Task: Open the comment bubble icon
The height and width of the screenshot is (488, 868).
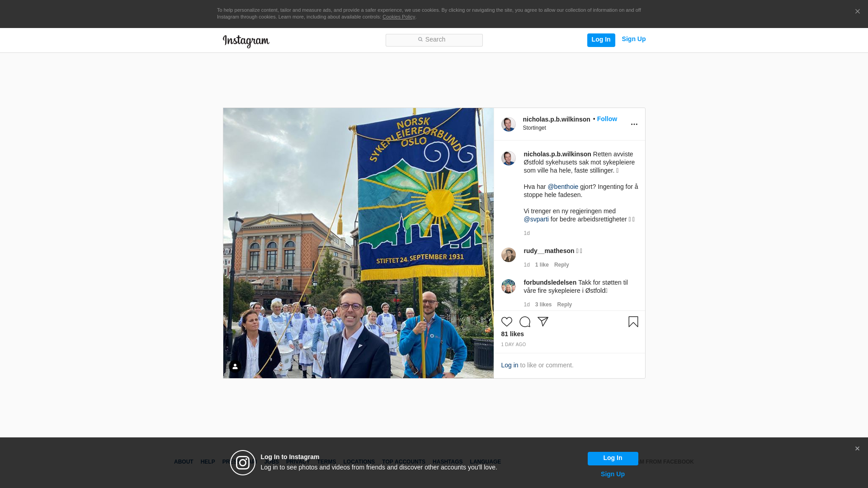Action: point(524,322)
